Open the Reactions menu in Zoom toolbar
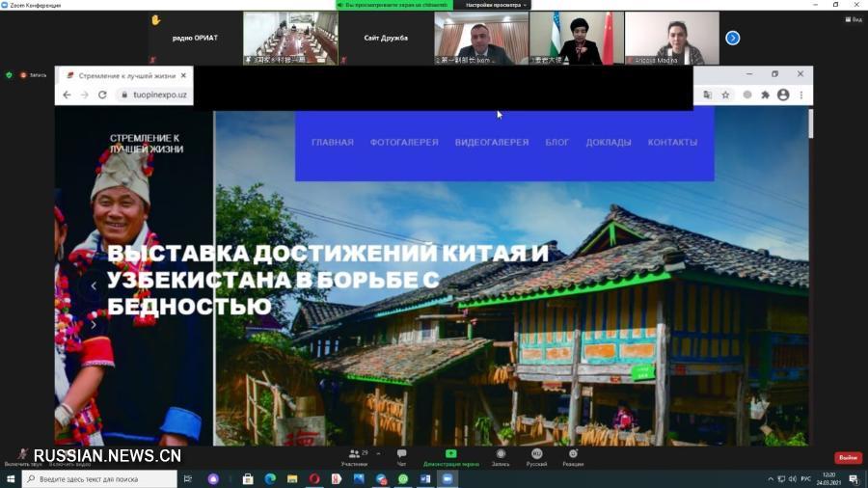Image resolution: width=868 pixels, height=488 pixels. 573,456
